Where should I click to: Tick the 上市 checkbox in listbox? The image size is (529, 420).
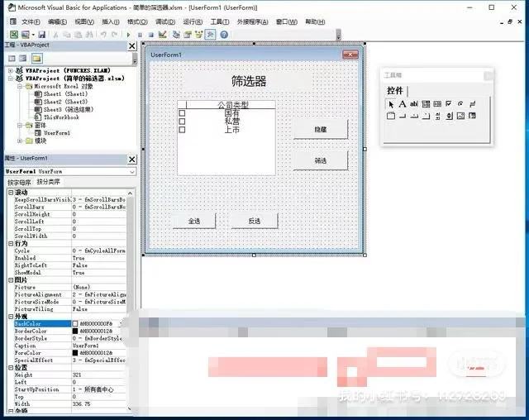pos(182,130)
